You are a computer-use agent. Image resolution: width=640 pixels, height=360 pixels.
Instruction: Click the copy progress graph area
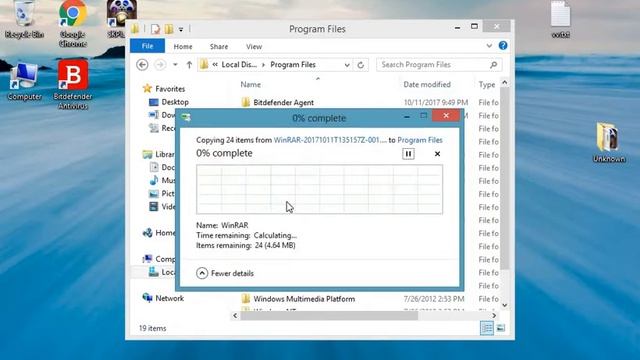[x=319, y=189]
